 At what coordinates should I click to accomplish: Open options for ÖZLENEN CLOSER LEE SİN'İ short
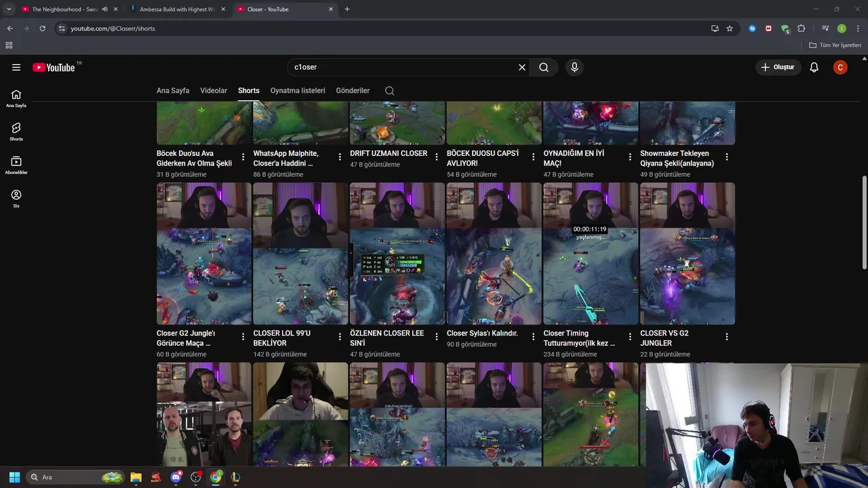437,337
